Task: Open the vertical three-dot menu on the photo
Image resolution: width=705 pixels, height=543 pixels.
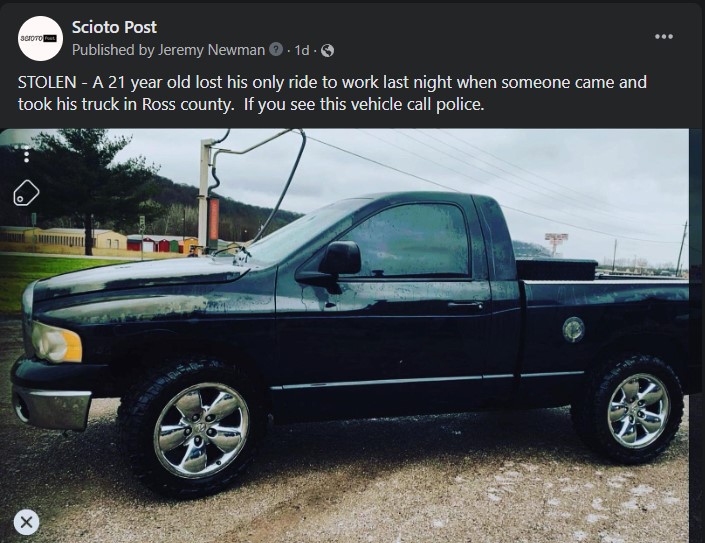Action: click(27, 154)
